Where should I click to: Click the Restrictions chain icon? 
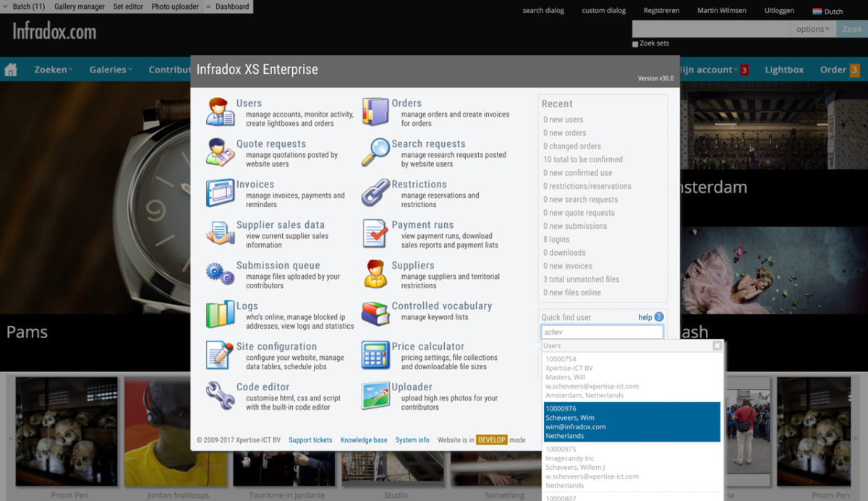(x=375, y=193)
